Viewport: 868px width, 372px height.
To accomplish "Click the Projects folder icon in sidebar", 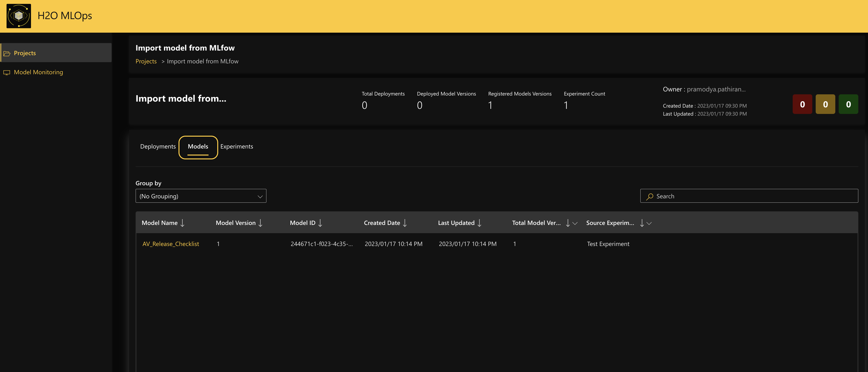I will coord(7,53).
